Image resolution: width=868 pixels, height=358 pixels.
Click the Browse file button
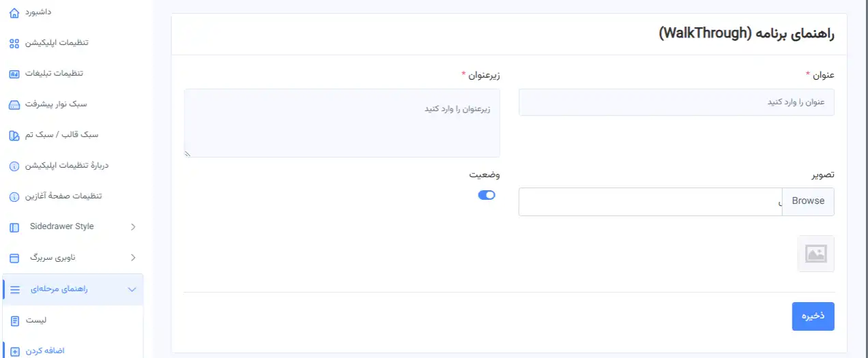coord(808,201)
